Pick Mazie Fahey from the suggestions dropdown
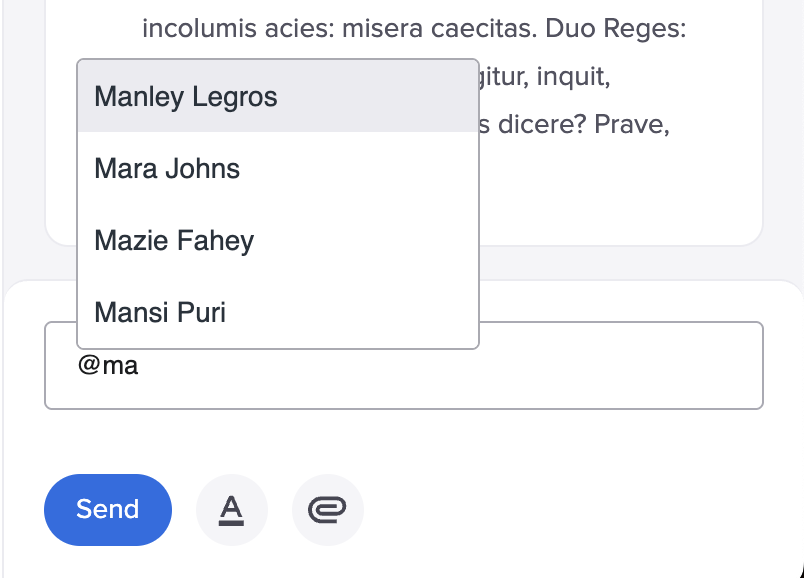The width and height of the screenshot is (804, 578). (x=278, y=240)
